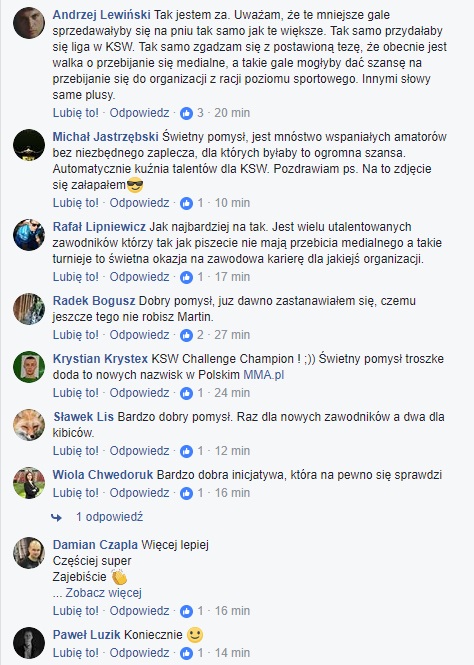Open the MMA.pl link in Krystian's comment
This screenshot has height=665, width=474.
263,375
